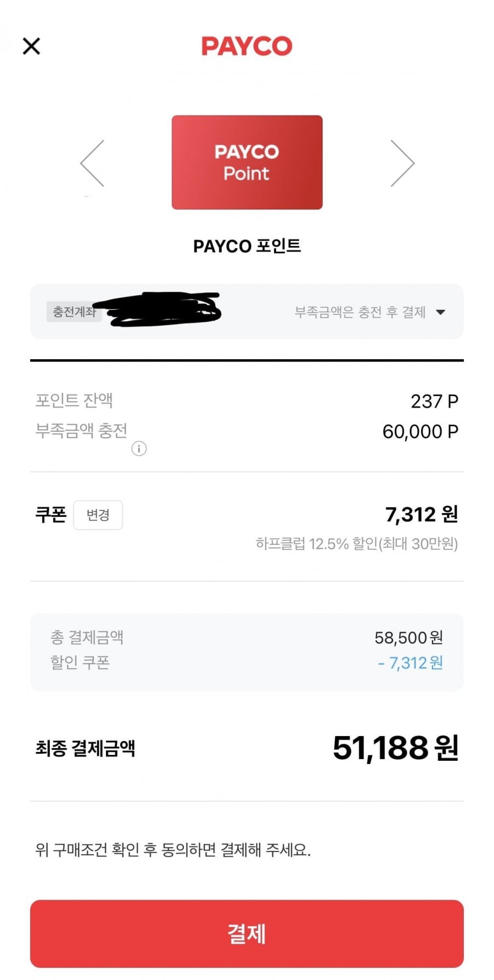Screen dimensions: 494x980
Task: Tap the 7,312 원 coupon amount
Action: point(421,515)
